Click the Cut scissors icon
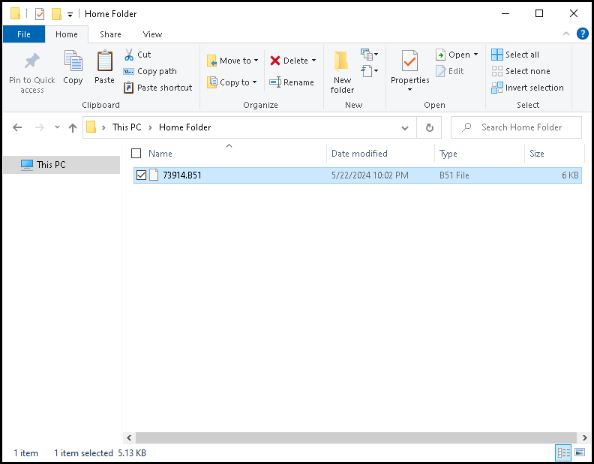This screenshot has width=594, height=464. click(x=129, y=55)
